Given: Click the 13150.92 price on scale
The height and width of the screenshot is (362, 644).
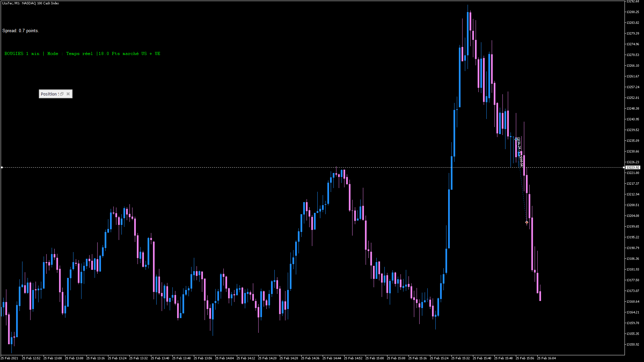Looking at the screenshot, I should point(633,344).
